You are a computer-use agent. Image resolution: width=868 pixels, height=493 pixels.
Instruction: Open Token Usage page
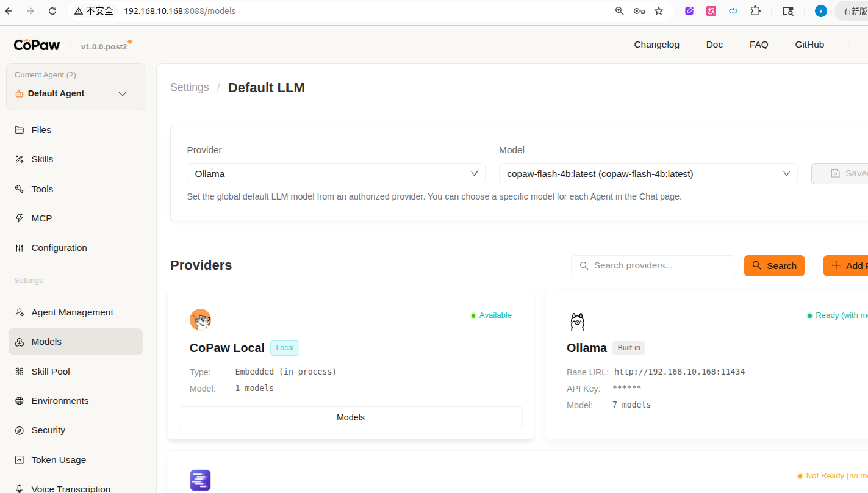pyautogui.click(x=59, y=460)
